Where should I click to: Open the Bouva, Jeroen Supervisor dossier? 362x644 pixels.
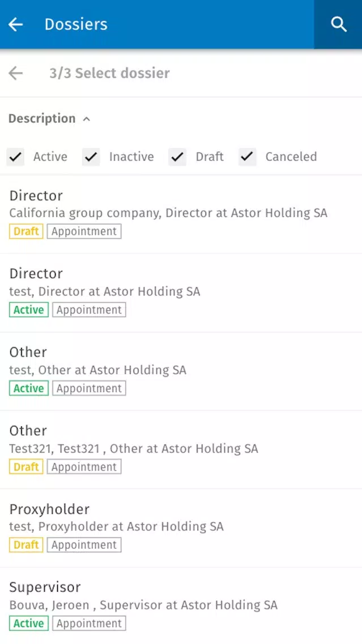click(181, 606)
